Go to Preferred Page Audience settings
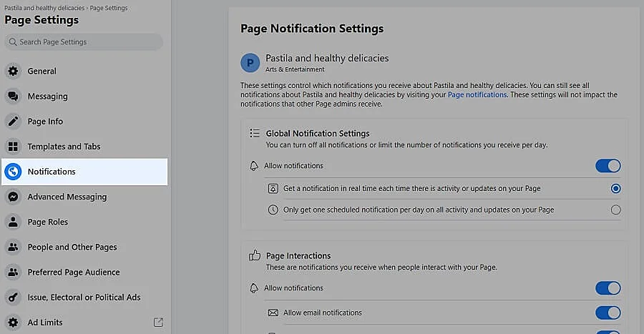 tap(73, 272)
